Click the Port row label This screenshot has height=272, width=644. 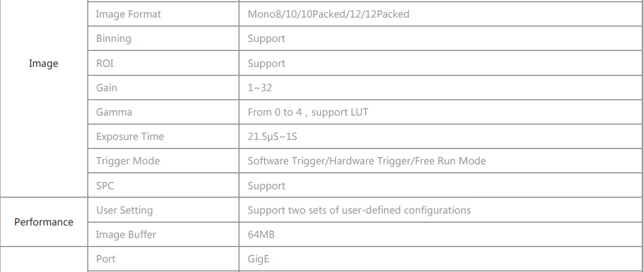[105, 259]
